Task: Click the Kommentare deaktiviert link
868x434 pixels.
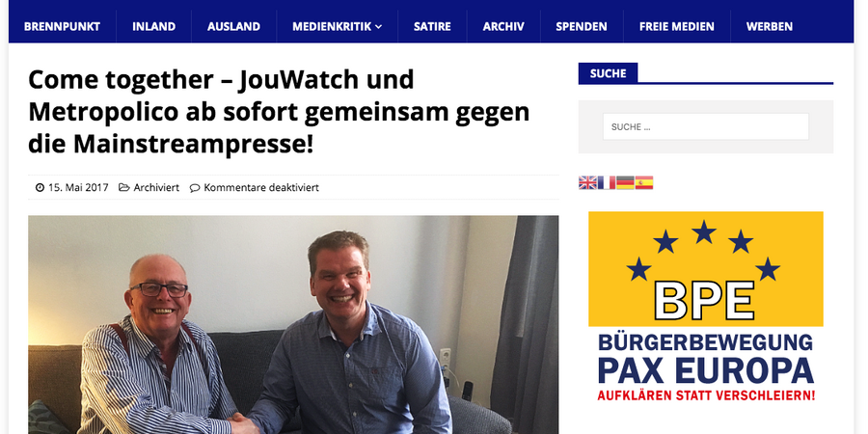Action: click(261, 188)
